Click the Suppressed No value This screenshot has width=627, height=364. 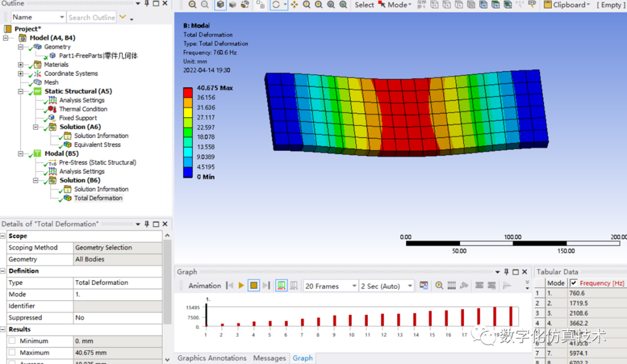tap(117, 318)
